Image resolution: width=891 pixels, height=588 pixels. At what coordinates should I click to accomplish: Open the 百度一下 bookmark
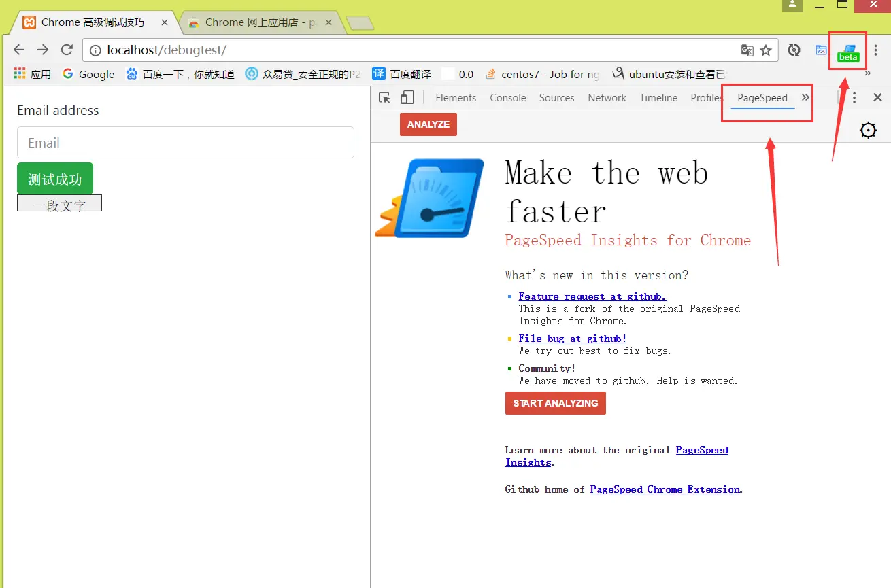[180, 74]
